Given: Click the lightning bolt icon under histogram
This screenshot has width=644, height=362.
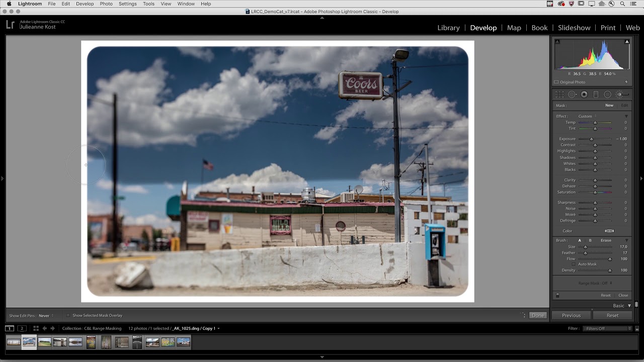Looking at the screenshot, I should coord(626,82).
